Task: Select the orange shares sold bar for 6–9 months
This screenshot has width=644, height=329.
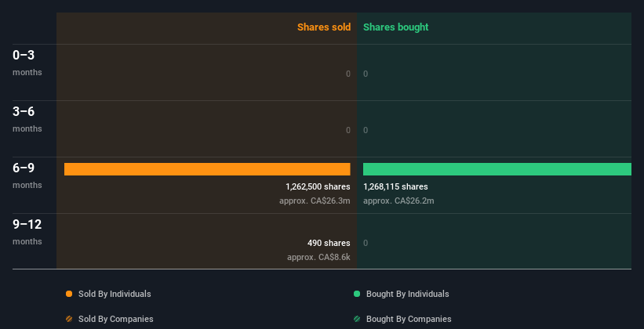Action: [207, 169]
